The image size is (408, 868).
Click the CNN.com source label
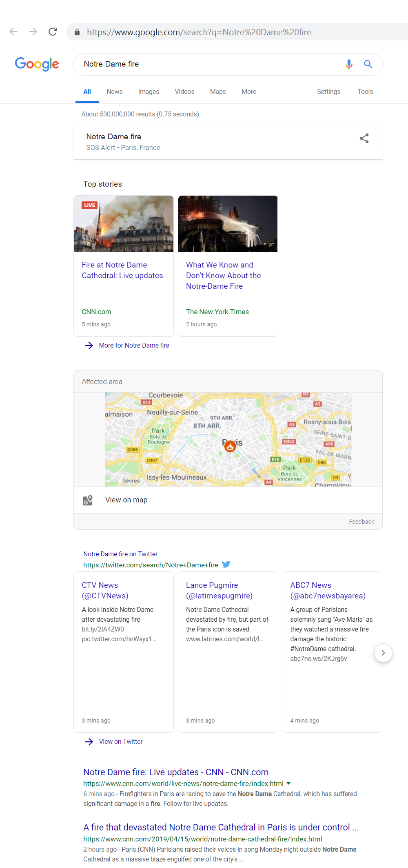click(96, 312)
